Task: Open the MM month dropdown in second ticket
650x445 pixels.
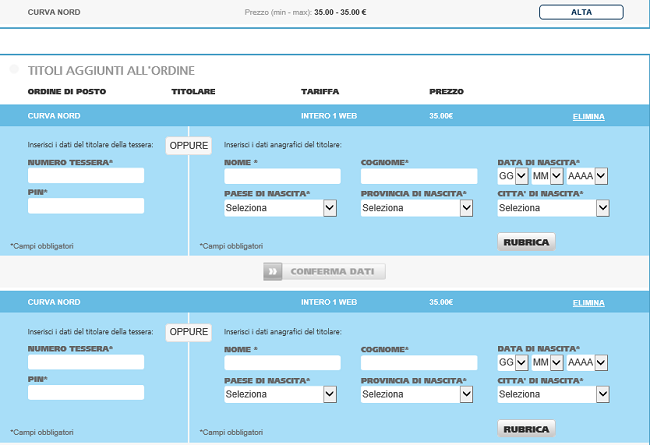Action: (548, 362)
